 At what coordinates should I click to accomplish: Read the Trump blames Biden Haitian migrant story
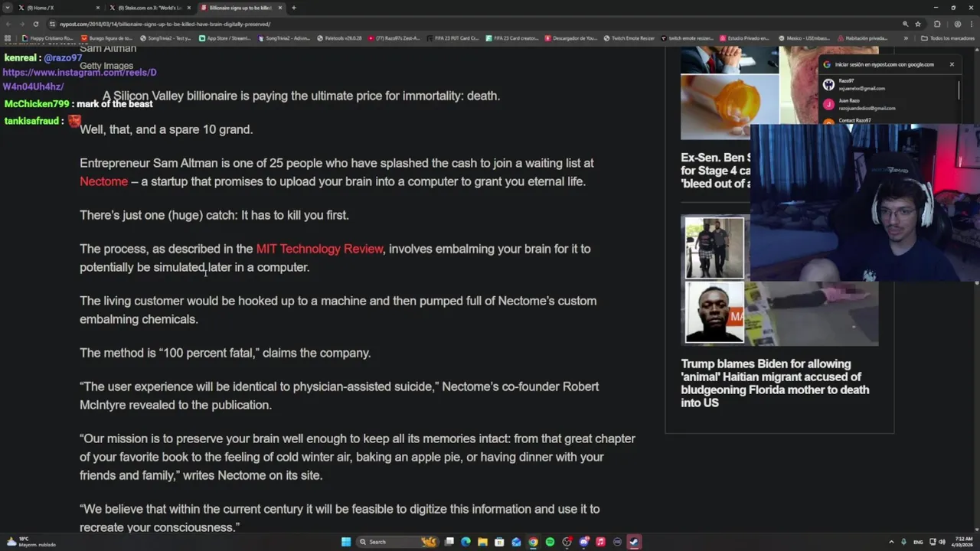pos(775,383)
